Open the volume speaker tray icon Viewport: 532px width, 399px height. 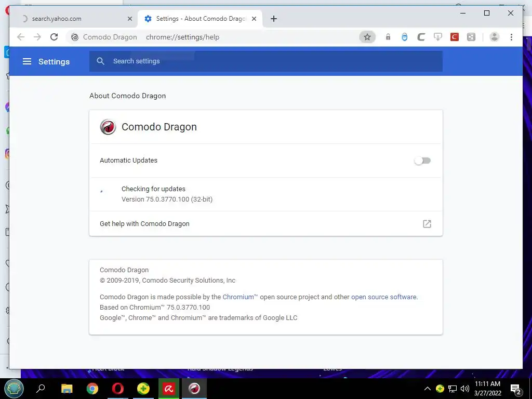coord(464,389)
